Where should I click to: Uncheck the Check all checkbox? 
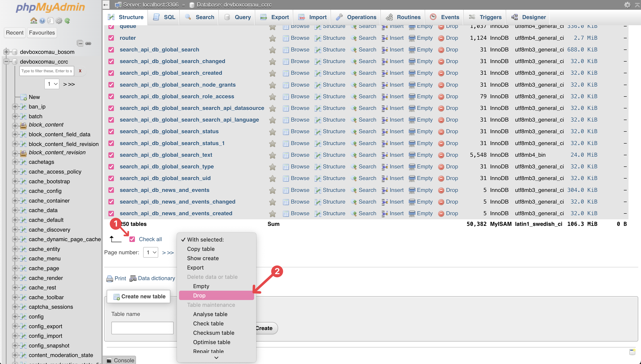132,239
